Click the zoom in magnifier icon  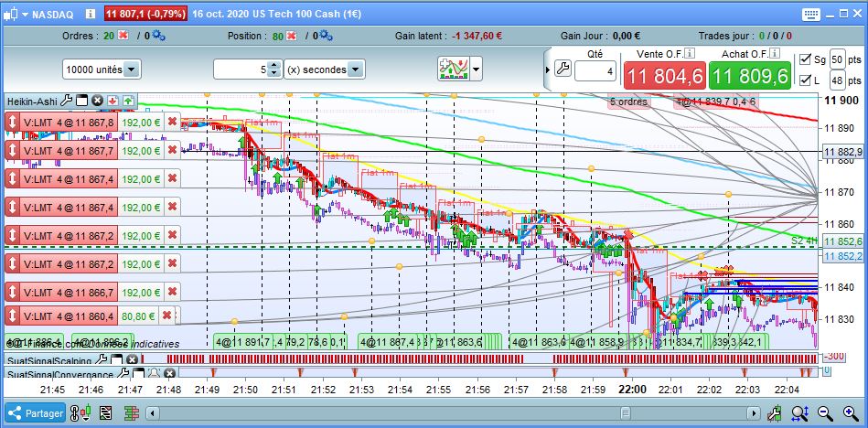(851, 412)
